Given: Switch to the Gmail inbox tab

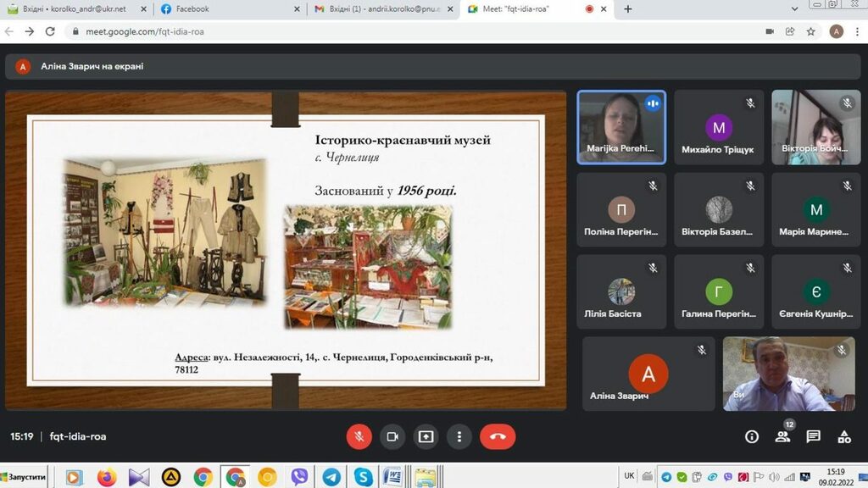Looking at the screenshot, I should (x=380, y=9).
